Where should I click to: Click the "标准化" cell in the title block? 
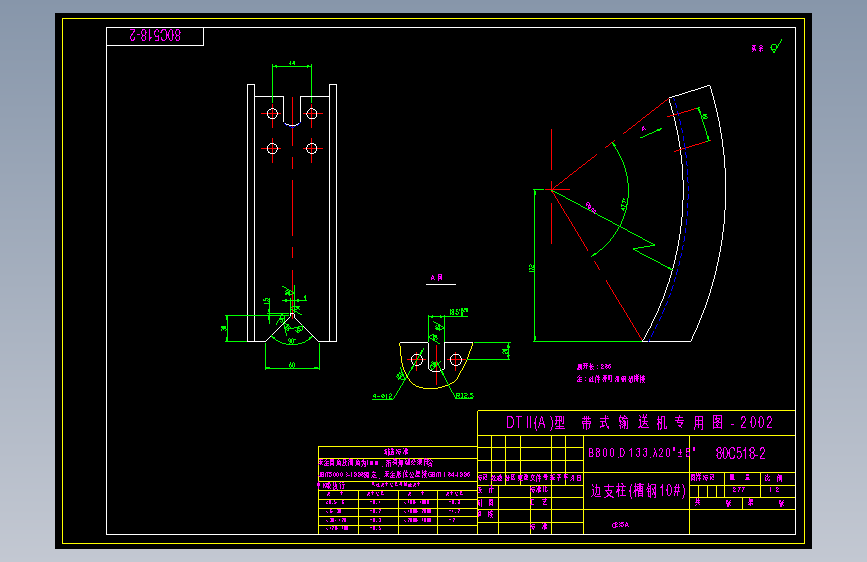pyautogui.click(x=539, y=490)
